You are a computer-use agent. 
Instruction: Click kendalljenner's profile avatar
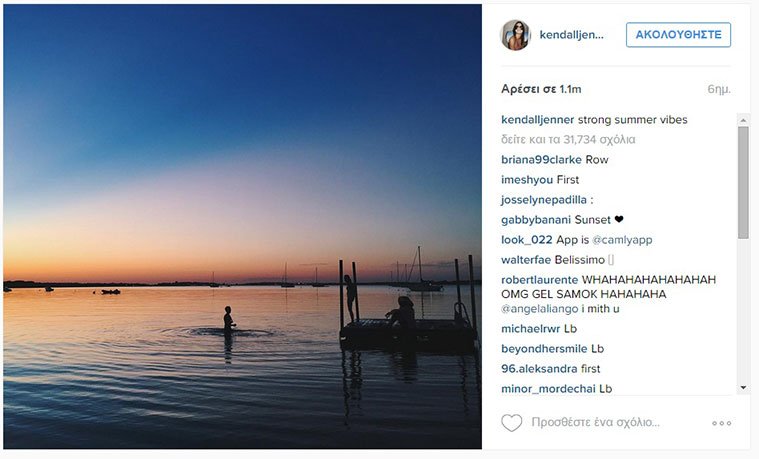pos(516,35)
